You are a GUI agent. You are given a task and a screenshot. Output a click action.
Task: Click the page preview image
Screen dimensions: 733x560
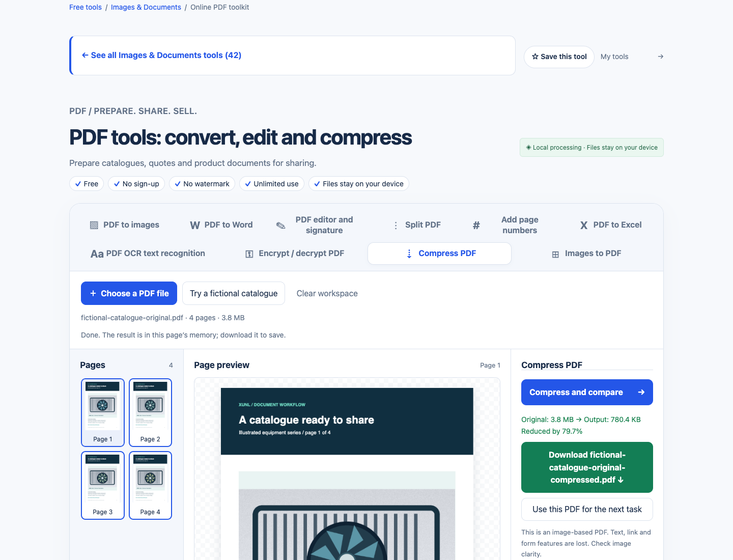pos(347,473)
